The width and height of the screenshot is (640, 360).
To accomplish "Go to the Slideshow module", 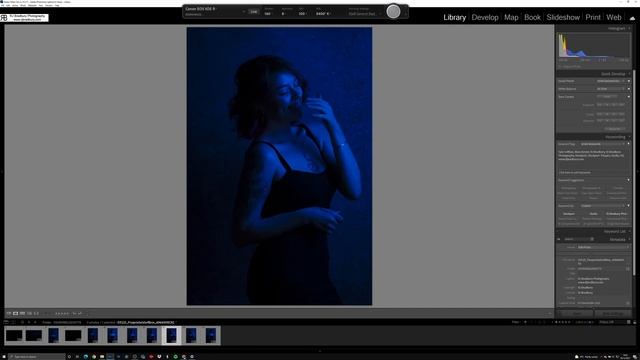I will tap(563, 17).
